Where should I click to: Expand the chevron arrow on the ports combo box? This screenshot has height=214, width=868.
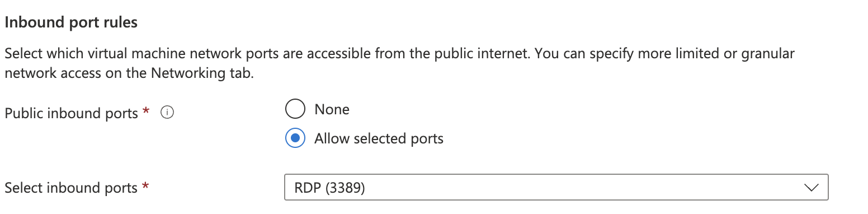[x=810, y=188]
